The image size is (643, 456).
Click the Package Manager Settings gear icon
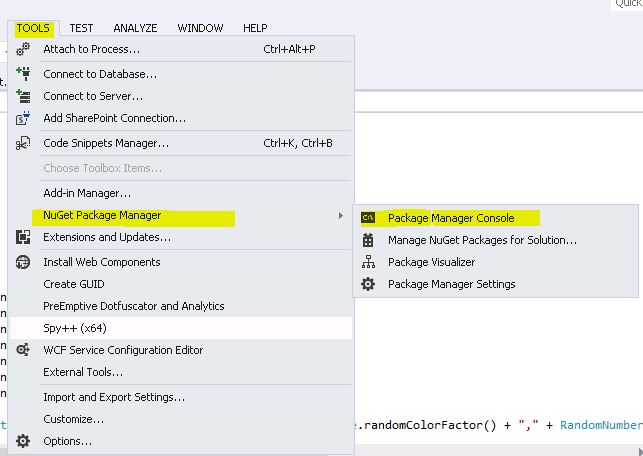pyautogui.click(x=368, y=284)
